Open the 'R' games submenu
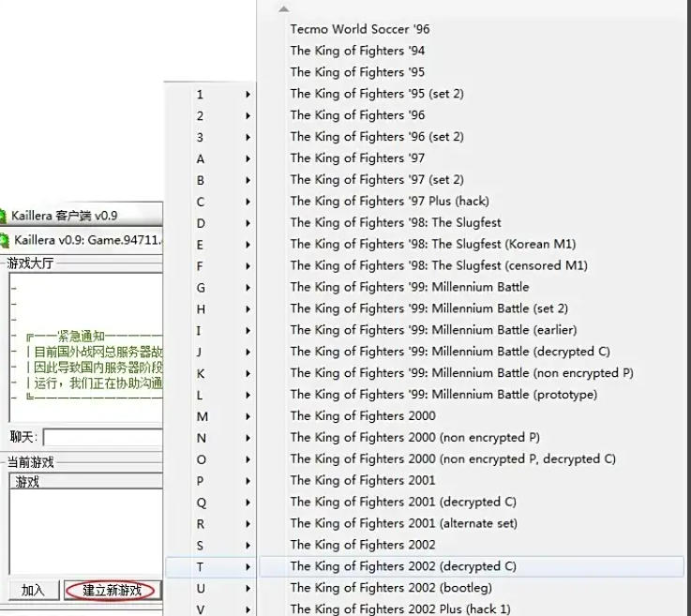The image size is (691, 616). point(211,524)
